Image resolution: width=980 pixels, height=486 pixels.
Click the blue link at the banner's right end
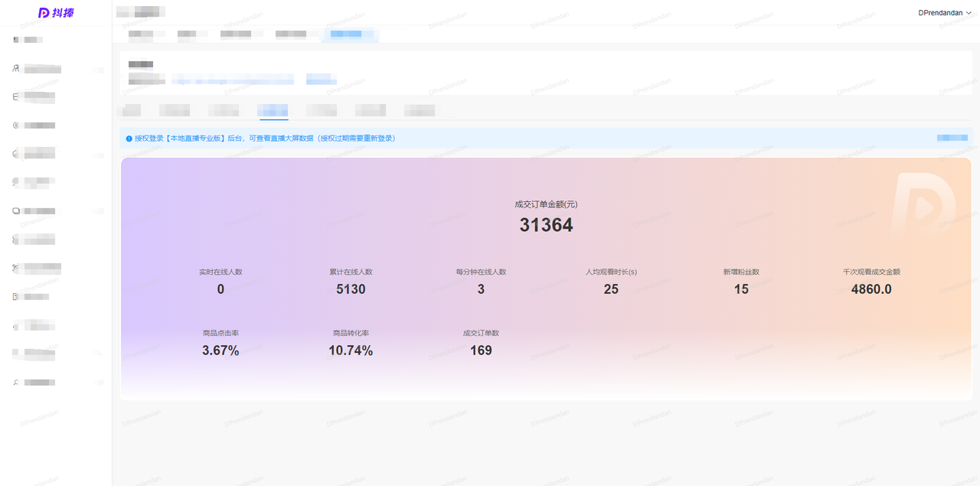click(952, 138)
